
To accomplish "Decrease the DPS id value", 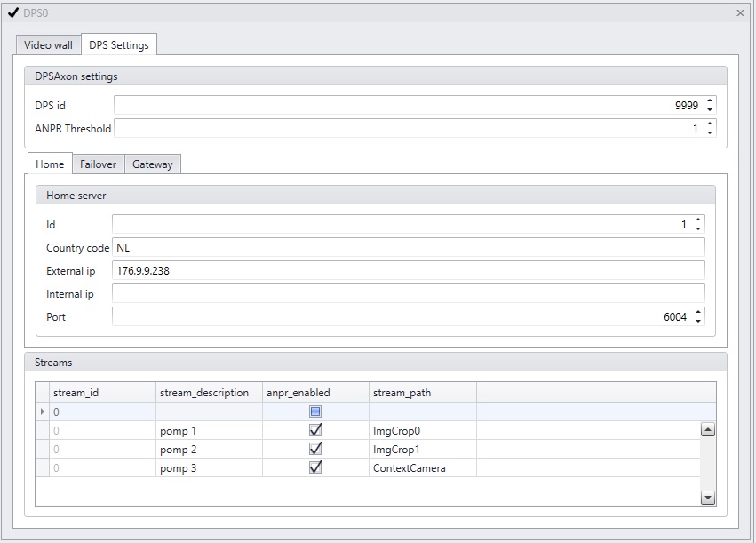I will (x=710, y=109).
